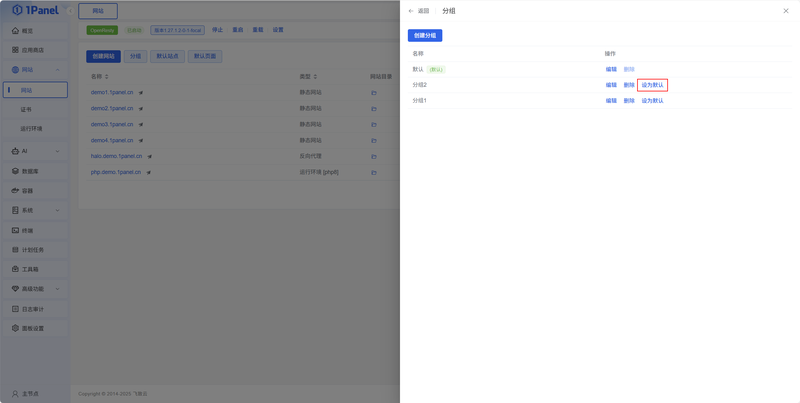Open folder icon in demo2.1panel.cn row
Viewport: 800px width, 403px height.
pos(374,109)
